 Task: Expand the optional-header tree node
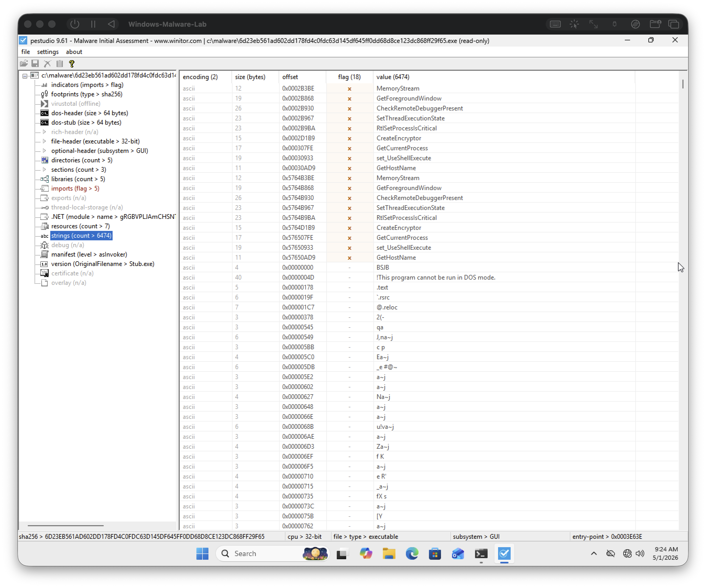coord(44,151)
